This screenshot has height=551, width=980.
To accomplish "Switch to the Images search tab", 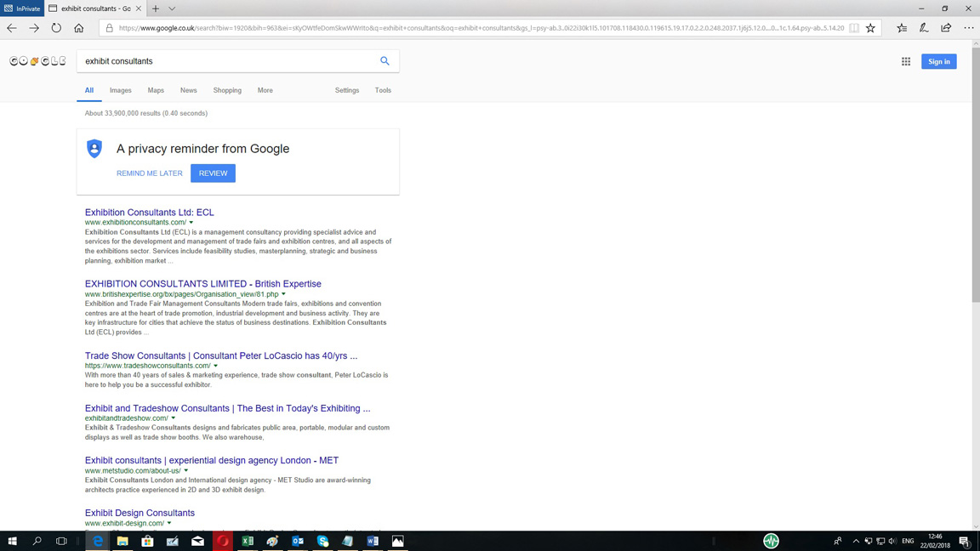I will click(120, 90).
